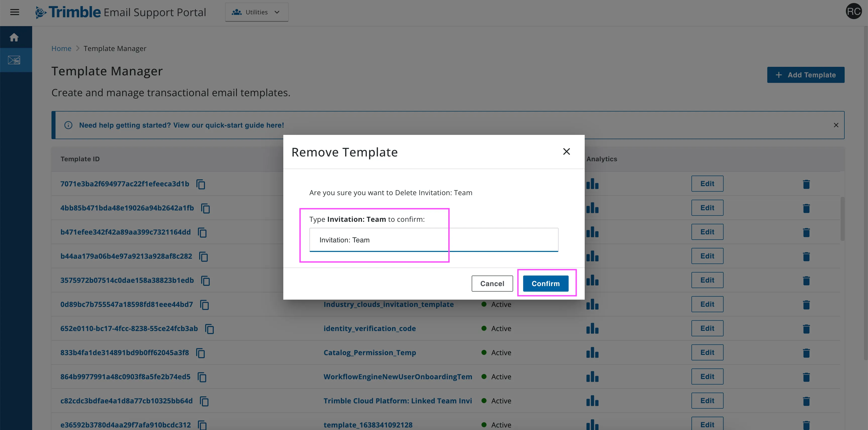View analytics for Catalog_Permission_Temp template
This screenshot has height=430, width=868.
coord(592,353)
